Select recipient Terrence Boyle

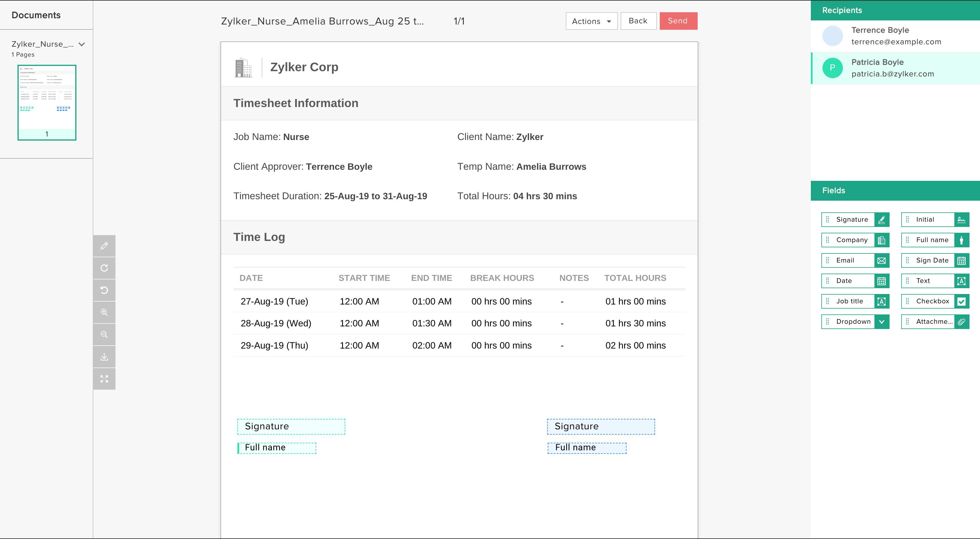[x=895, y=36]
